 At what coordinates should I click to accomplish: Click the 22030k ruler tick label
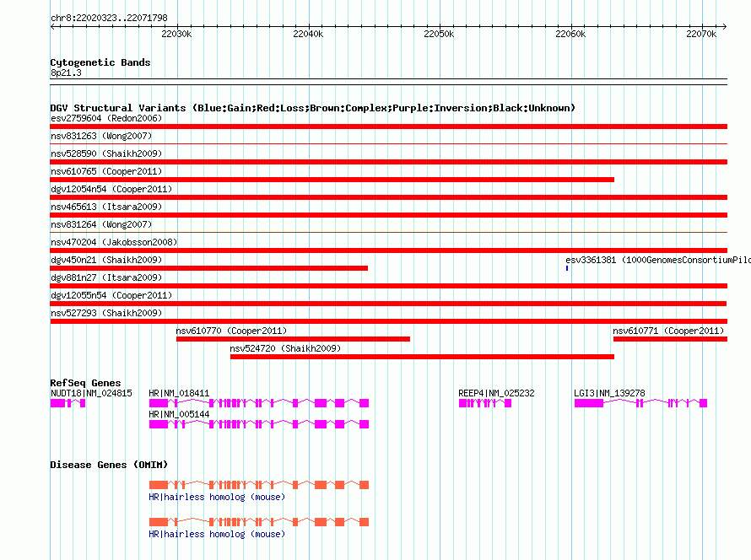176,34
